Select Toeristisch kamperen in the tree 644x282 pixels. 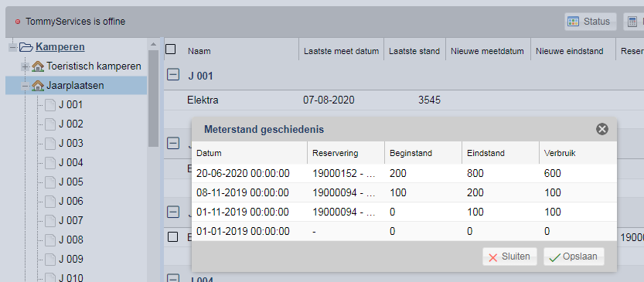94,66
